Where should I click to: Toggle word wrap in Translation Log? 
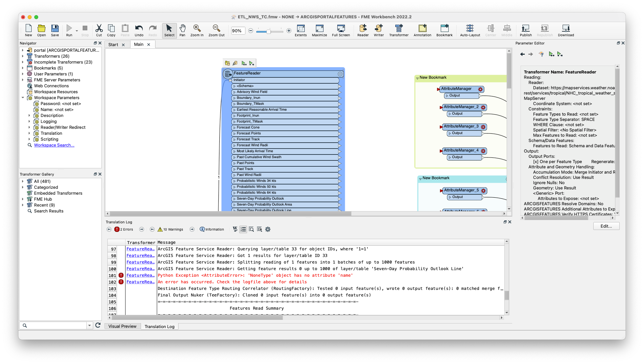235,229
